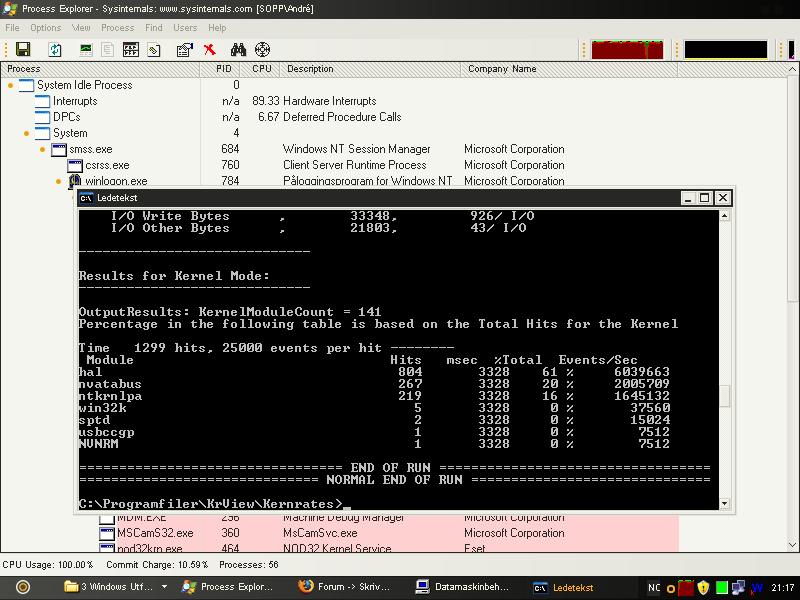Collapse the smss.exe tree node
The width and height of the screenshot is (800, 600).
[x=42, y=149]
